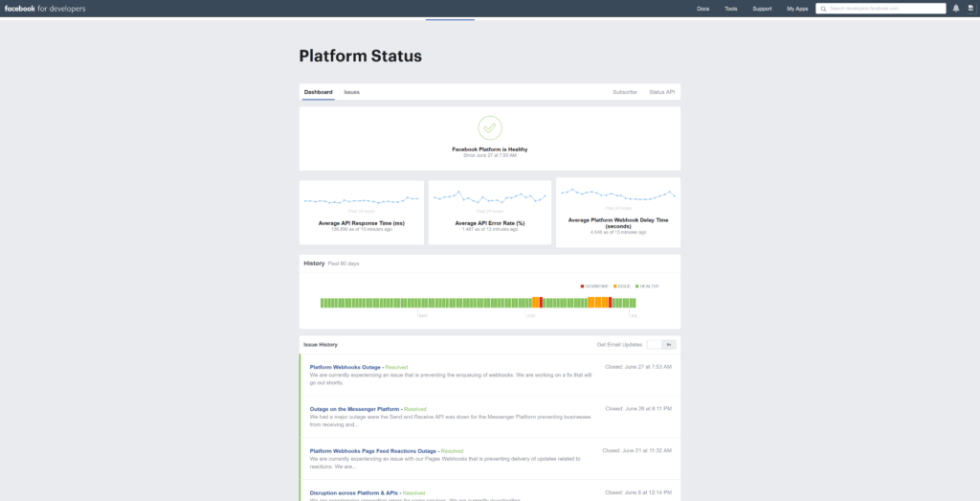Focus the developers.facebook.com search field
The width and height of the screenshot is (980, 501).
click(x=880, y=9)
